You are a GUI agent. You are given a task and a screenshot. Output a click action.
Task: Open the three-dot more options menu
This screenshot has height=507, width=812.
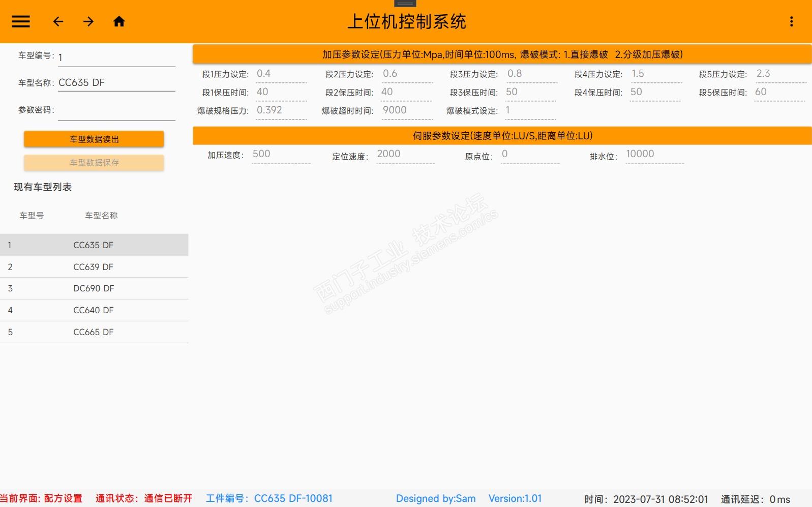[791, 21]
